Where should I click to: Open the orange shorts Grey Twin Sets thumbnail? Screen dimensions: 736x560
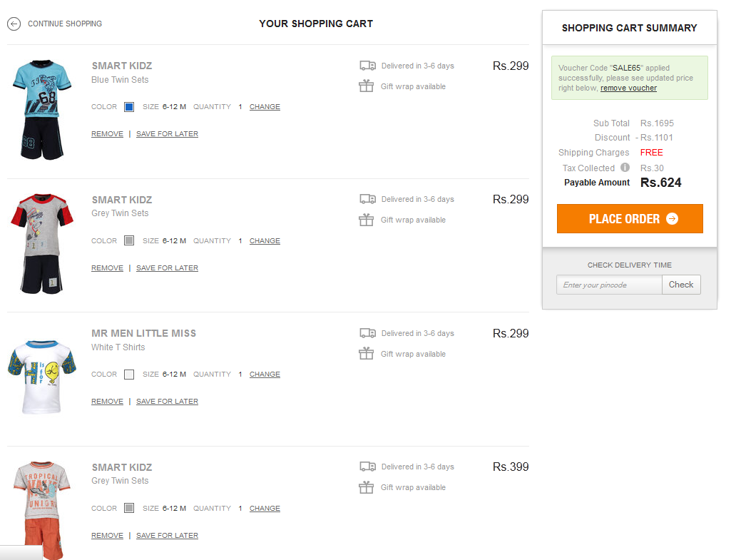(42, 510)
